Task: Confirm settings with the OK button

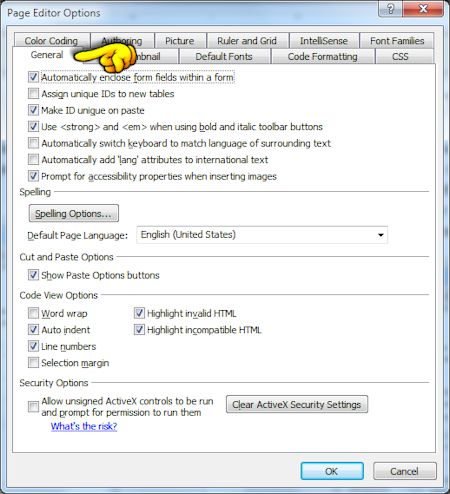Action: coord(332,471)
